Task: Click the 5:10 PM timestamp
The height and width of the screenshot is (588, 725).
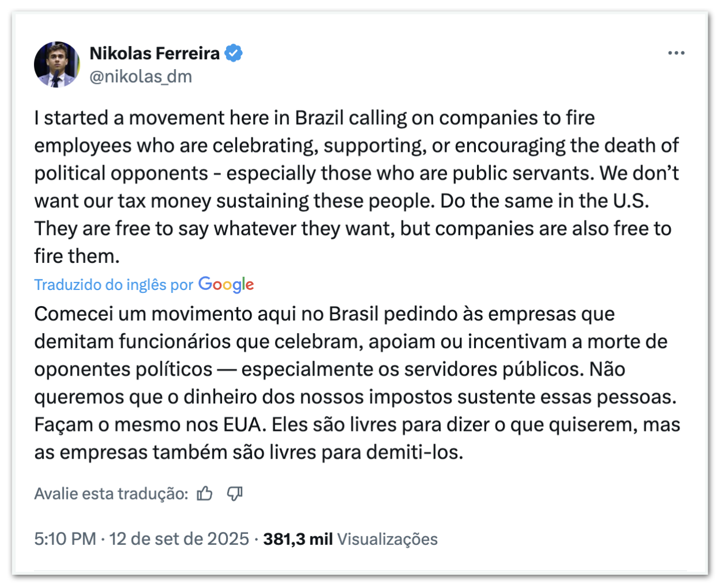Action: [65, 539]
